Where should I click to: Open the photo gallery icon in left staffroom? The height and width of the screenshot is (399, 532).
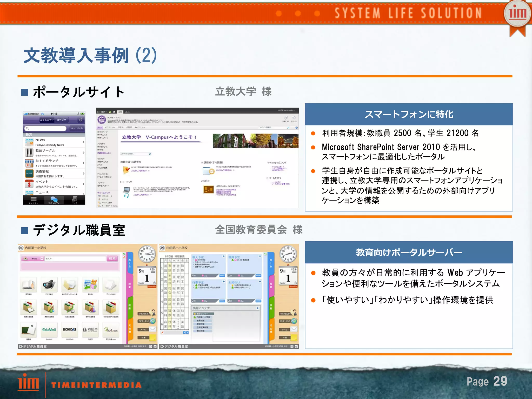90,285
